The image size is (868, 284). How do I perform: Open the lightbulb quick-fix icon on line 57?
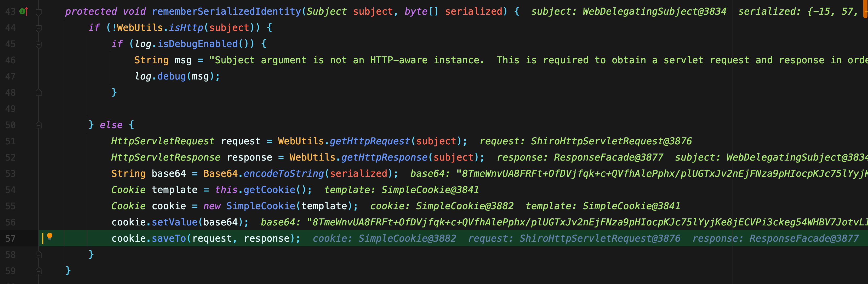click(x=49, y=236)
